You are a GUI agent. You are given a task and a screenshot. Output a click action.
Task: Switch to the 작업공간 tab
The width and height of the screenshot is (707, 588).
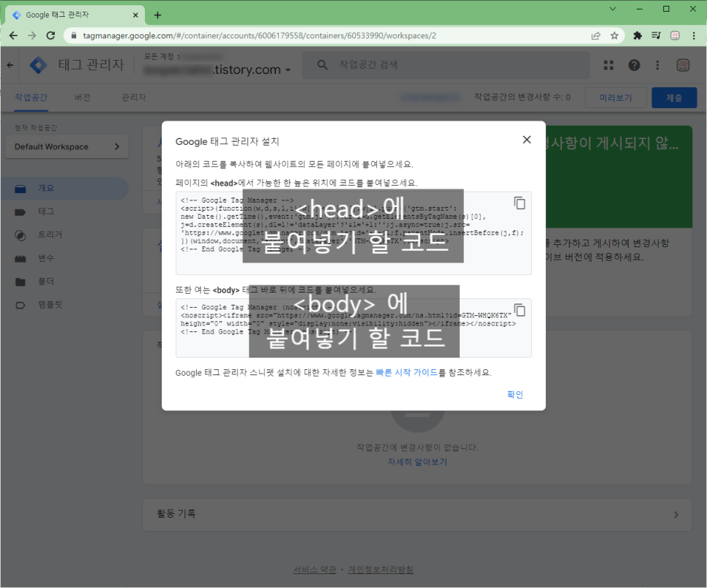(31, 97)
